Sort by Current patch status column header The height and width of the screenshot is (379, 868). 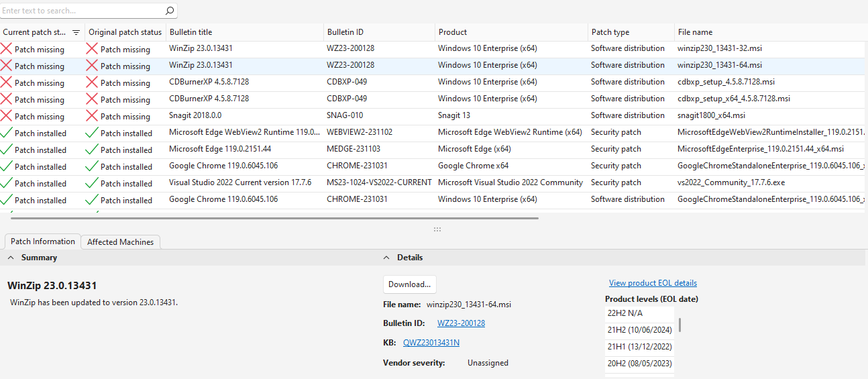(35, 32)
